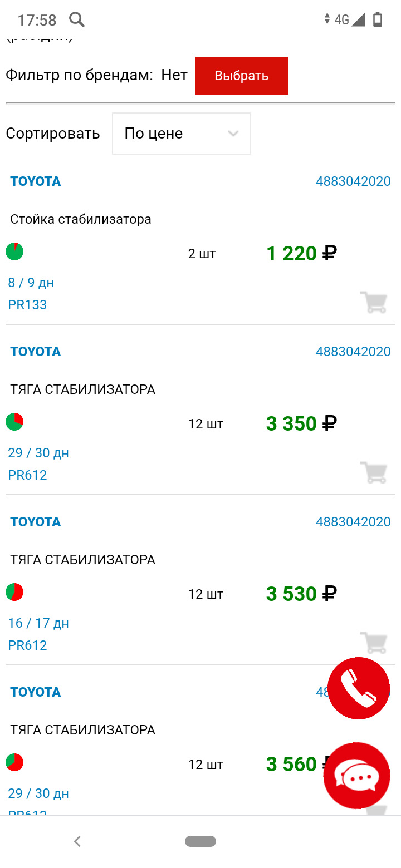
Task: Tap the rating pie for 3 350 ₽ offer
Action: click(14, 422)
